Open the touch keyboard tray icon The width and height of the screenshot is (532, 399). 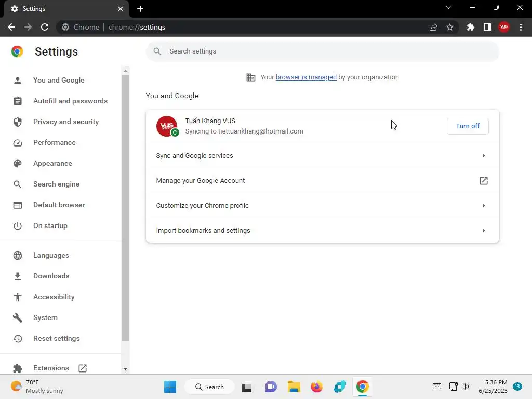coord(437,387)
